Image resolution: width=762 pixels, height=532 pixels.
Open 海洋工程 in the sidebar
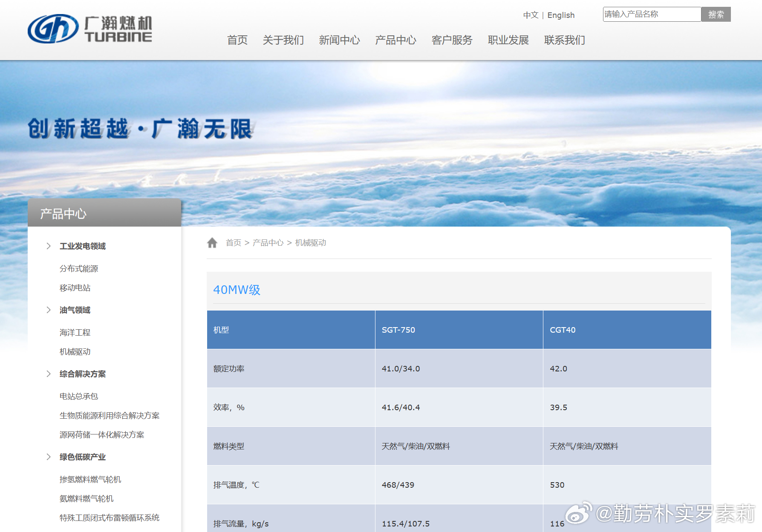[x=75, y=333]
